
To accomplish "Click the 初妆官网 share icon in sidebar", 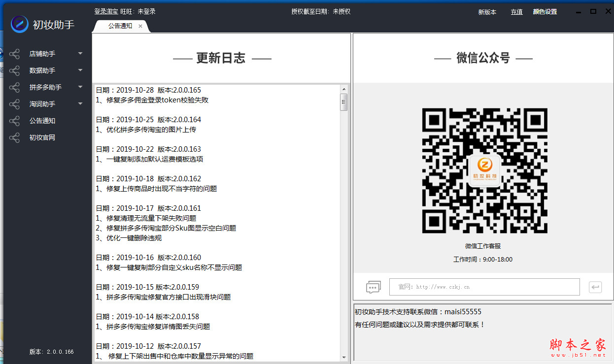I will 15,137.
